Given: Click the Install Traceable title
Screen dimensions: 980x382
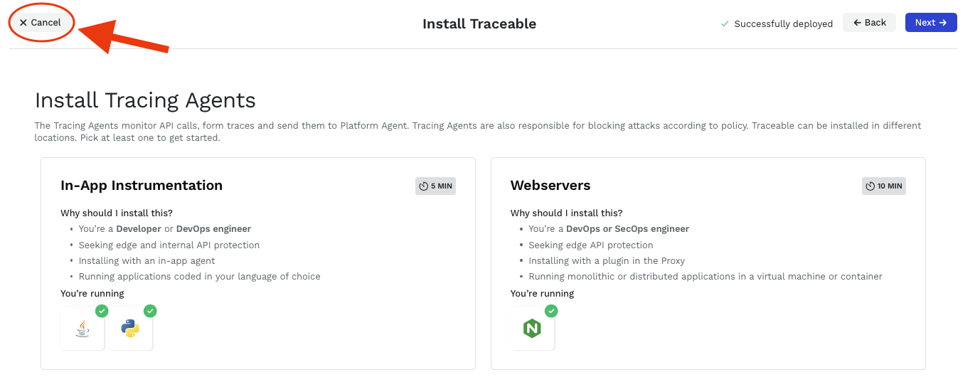Looking at the screenshot, I should [x=479, y=23].
